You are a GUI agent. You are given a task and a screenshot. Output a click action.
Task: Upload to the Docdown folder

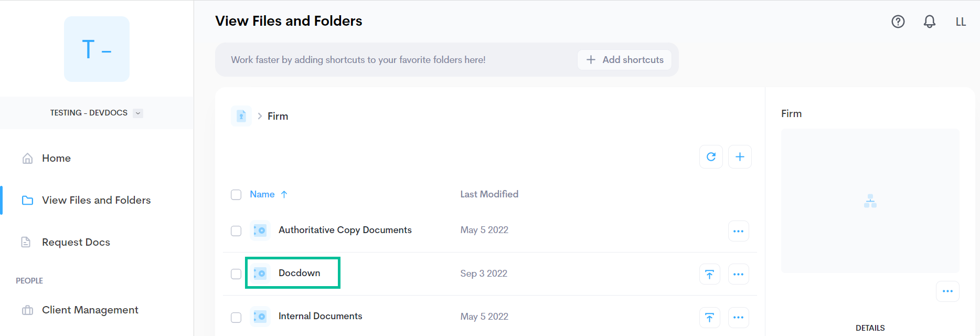(709, 274)
